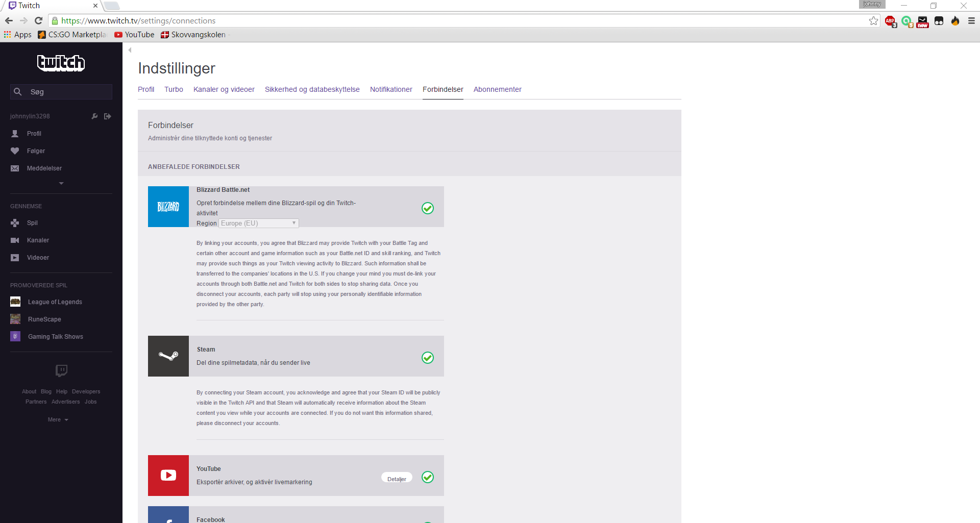980x523 pixels.
Task: Open the Help footer link
Action: click(x=62, y=392)
